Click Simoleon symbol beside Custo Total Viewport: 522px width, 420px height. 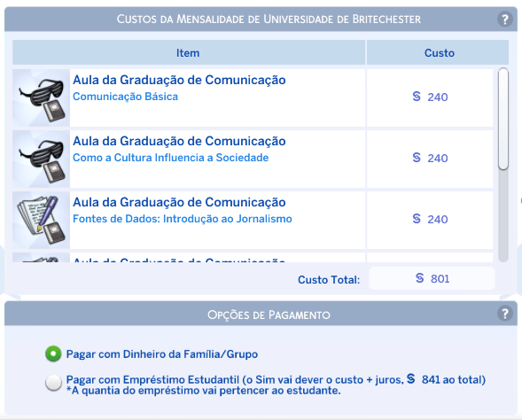tap(420, 278)
